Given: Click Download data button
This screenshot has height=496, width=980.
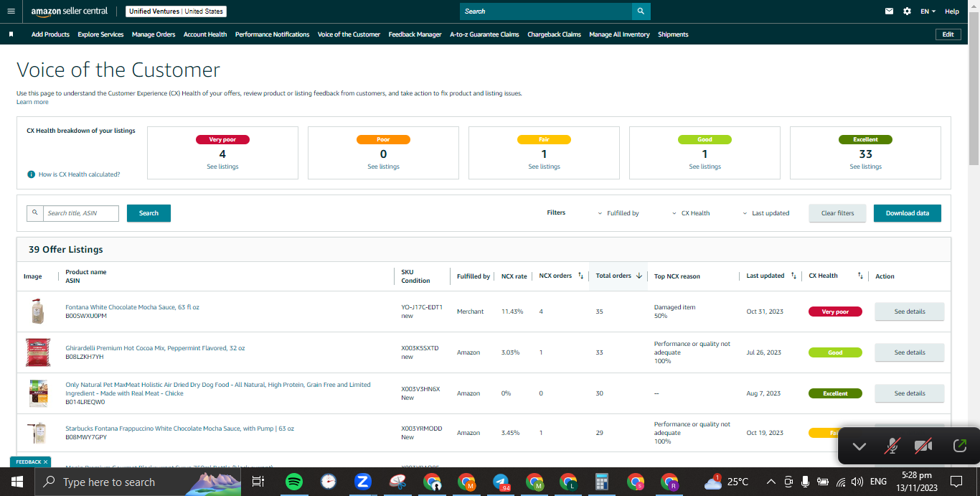Looking at the screenshot, I should point(908,213).
